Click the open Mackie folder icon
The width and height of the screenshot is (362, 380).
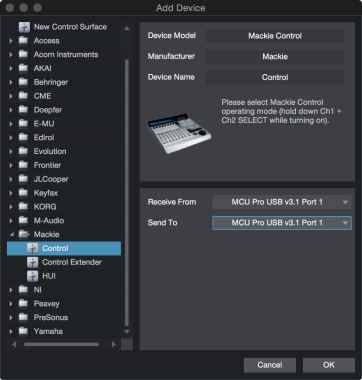tap(24, 234)
